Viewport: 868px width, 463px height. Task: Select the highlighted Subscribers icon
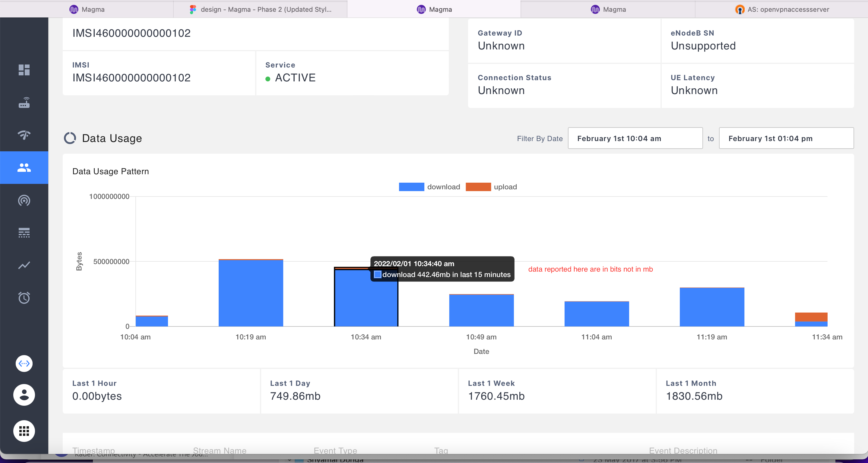click(x=24, y=167)
